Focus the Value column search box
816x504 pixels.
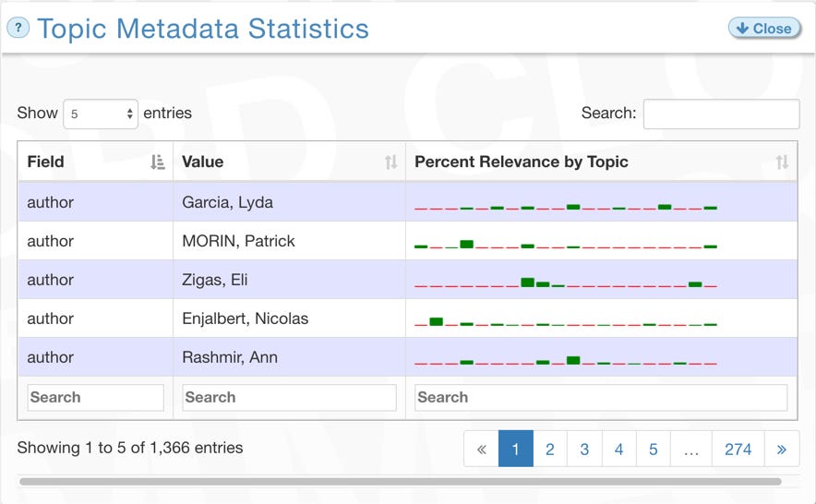pos(289,397)
